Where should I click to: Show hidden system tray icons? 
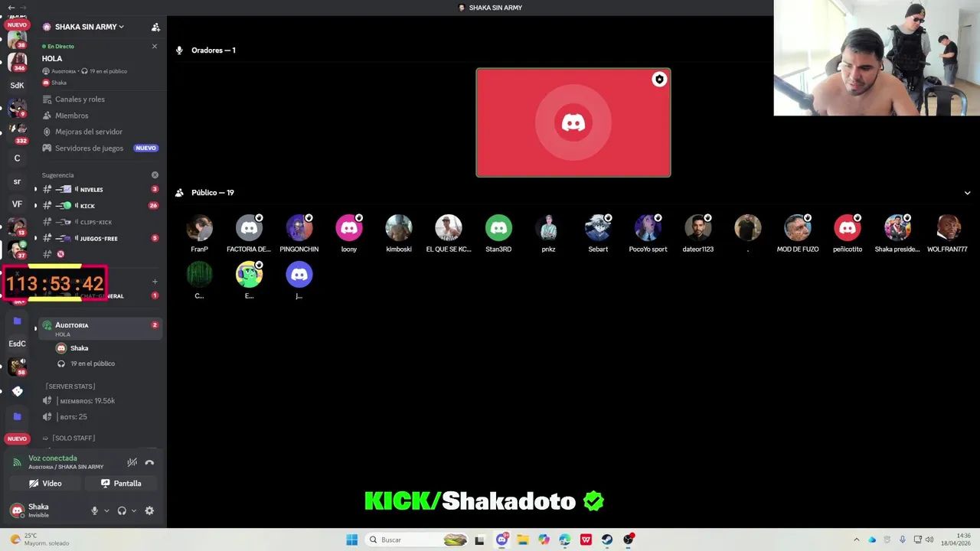856,540
